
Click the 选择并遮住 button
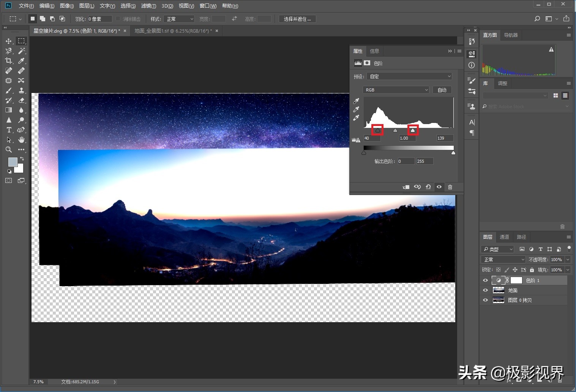pos(297,19)
